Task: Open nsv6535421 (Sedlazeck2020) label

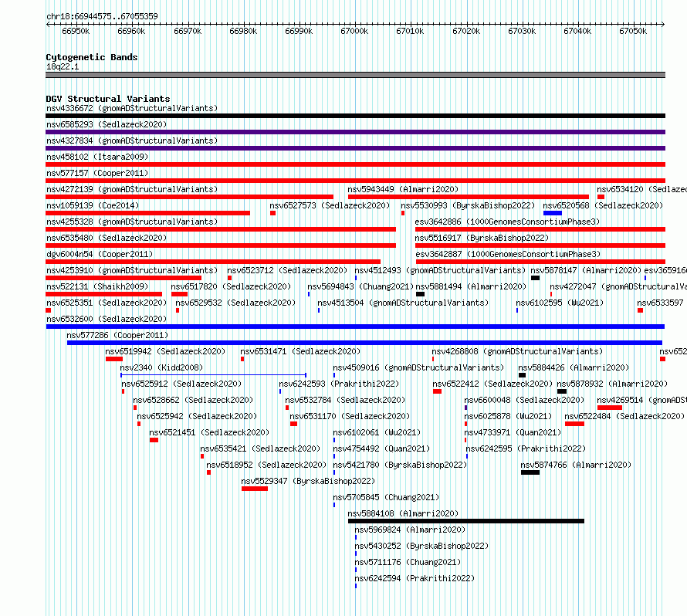Action: (x=260, y=448)
